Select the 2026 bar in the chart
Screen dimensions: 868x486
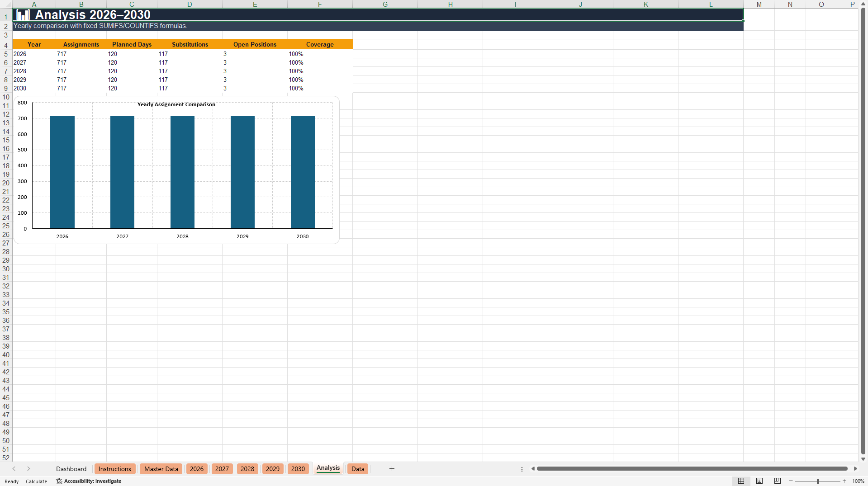62,172
